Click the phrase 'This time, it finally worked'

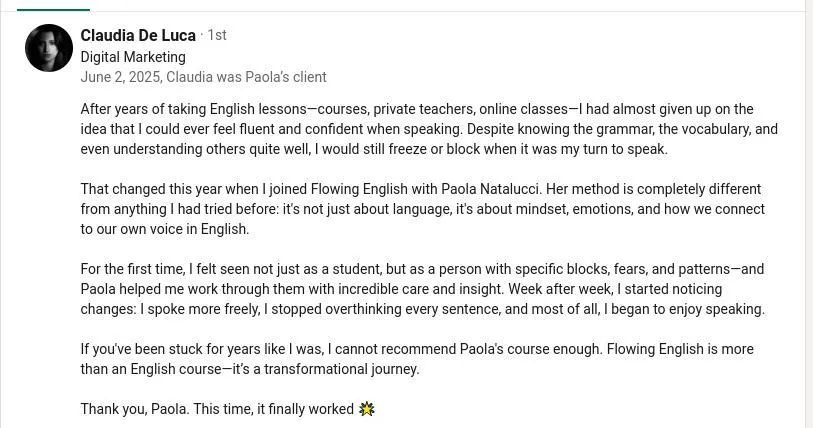(274, 409)
